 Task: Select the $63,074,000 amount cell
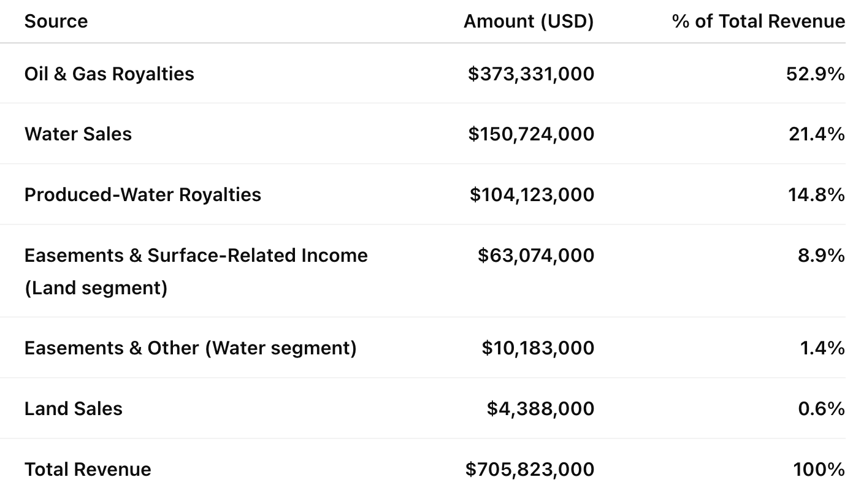point(536,256)
